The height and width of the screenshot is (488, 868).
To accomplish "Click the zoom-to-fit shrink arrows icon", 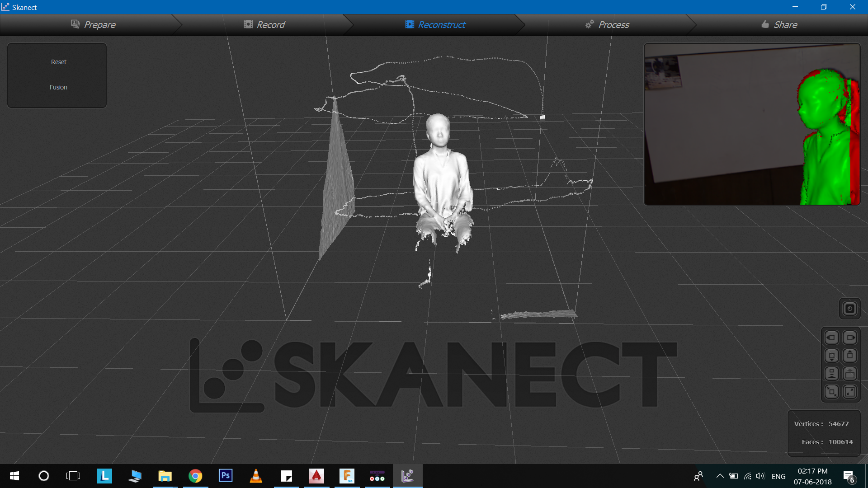I will point(831,392).
